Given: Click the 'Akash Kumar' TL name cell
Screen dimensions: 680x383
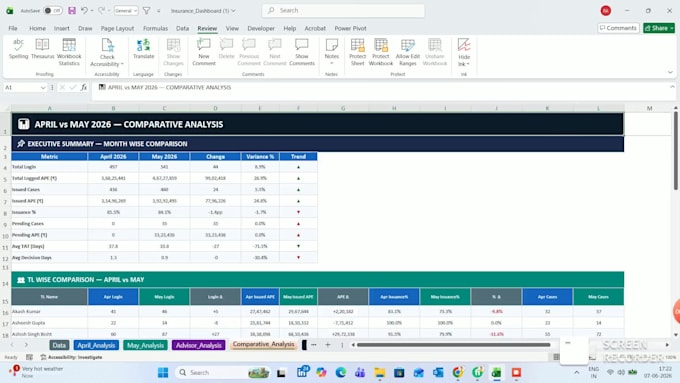Looking at the screenshot, I should coord(49,311).
